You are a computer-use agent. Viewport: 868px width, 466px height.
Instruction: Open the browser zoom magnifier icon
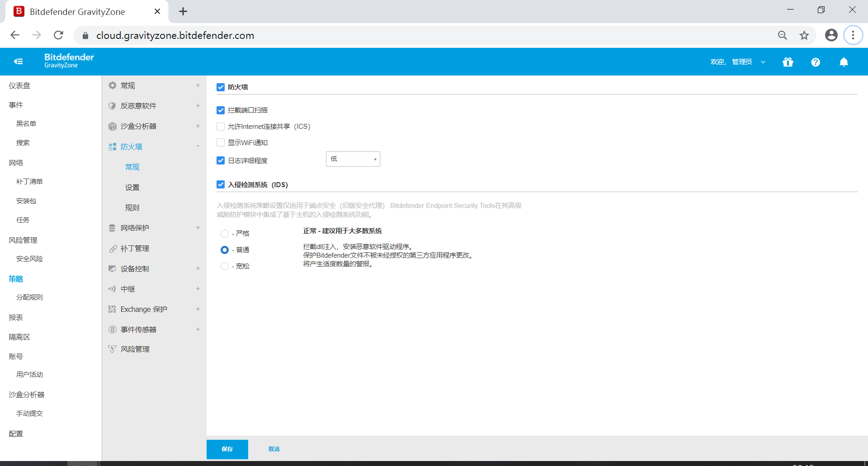click(783, 35)
